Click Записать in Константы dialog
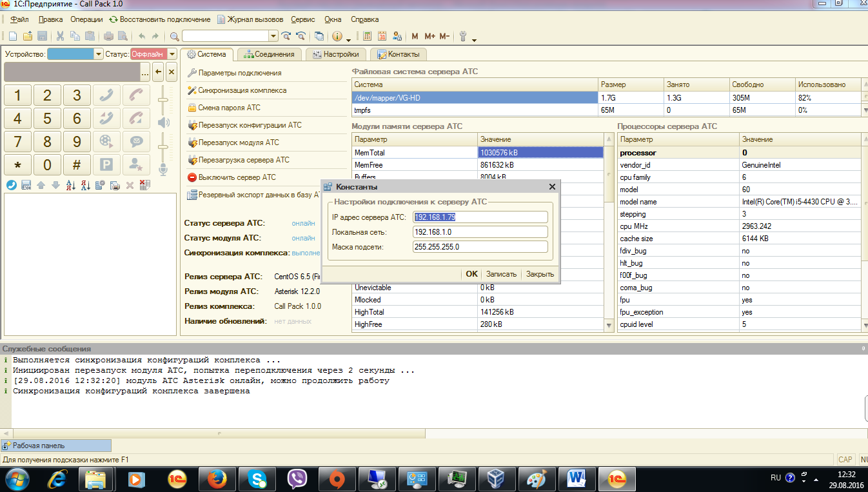The image size is (868, 492). point(501,274)
